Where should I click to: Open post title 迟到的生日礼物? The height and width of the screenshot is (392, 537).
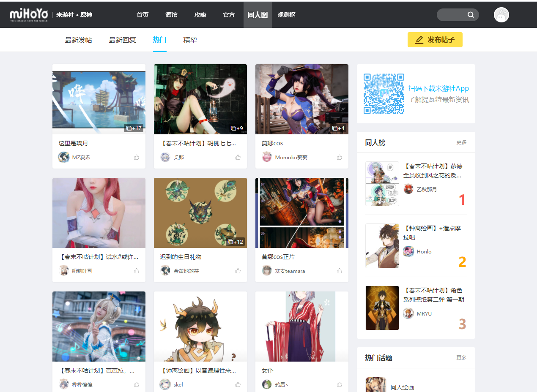pos(181,257)
